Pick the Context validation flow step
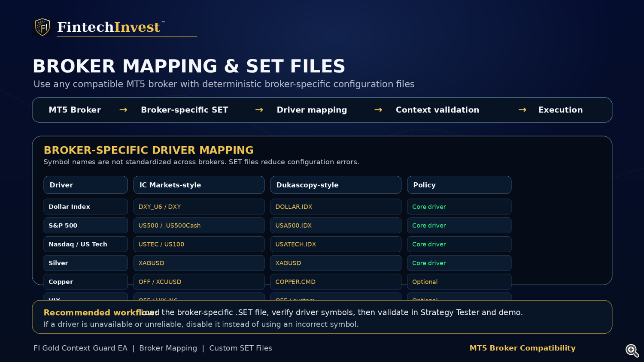Screen dimensions: 644x362 point(437,110)
